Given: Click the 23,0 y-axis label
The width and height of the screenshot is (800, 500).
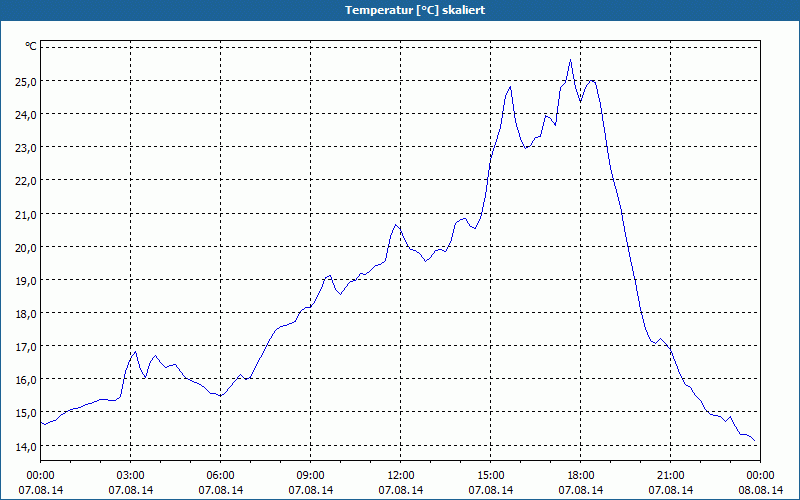Looking at the screenshot, I should coord(27,148).
